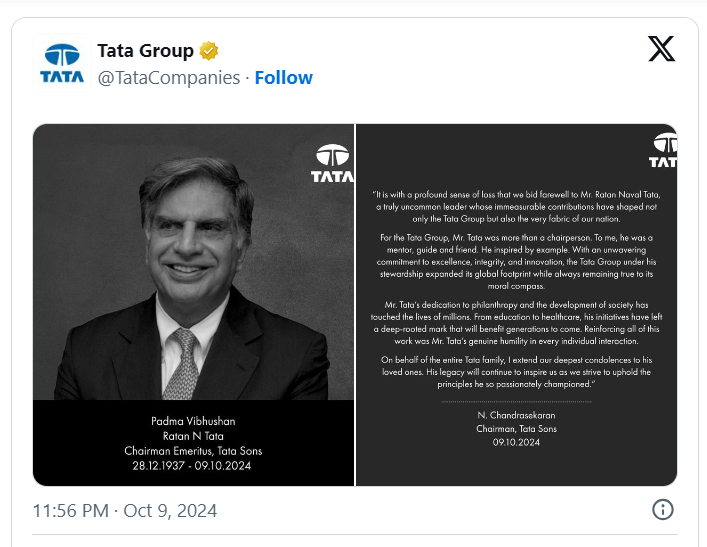Open the @TataCompanies handle
This screenshot has height=547, width=707.
(x=169, y=78)
